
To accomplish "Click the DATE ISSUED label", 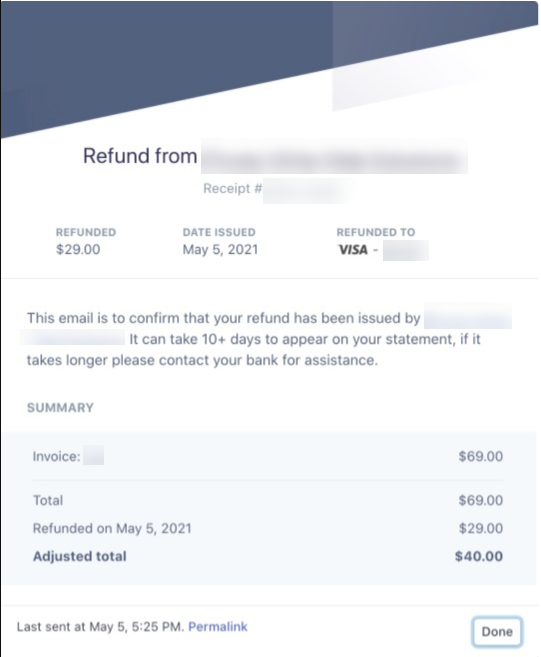I will tap(219, 233).
